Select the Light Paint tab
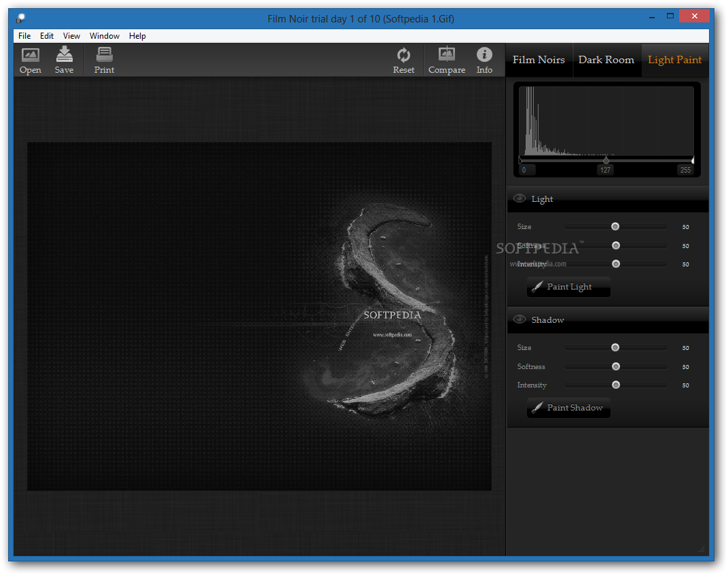 coord(674,60)
